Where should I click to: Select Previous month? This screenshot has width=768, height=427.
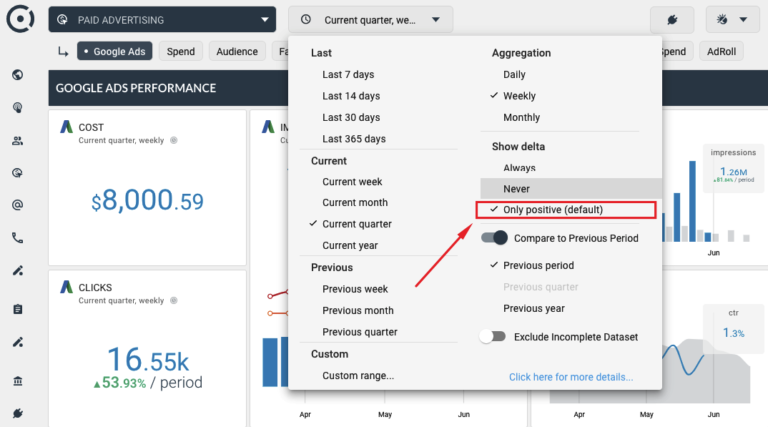[358, 310]
